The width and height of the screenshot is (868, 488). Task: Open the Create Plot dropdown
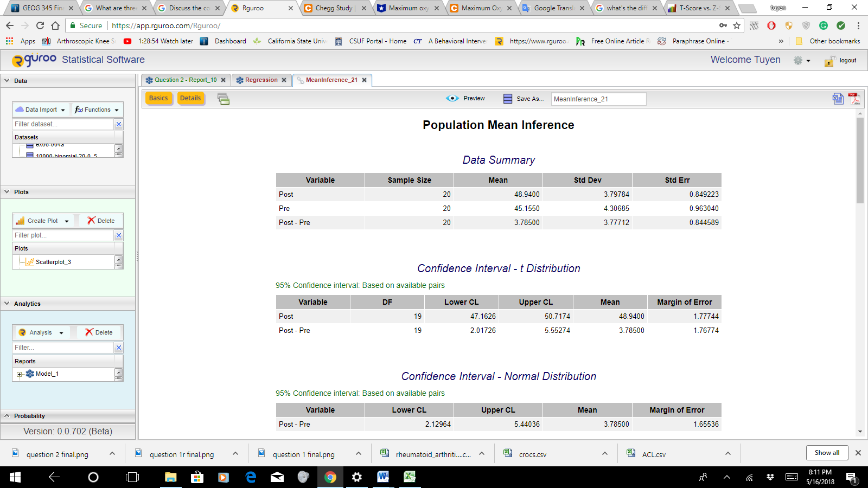pos(43,221)
